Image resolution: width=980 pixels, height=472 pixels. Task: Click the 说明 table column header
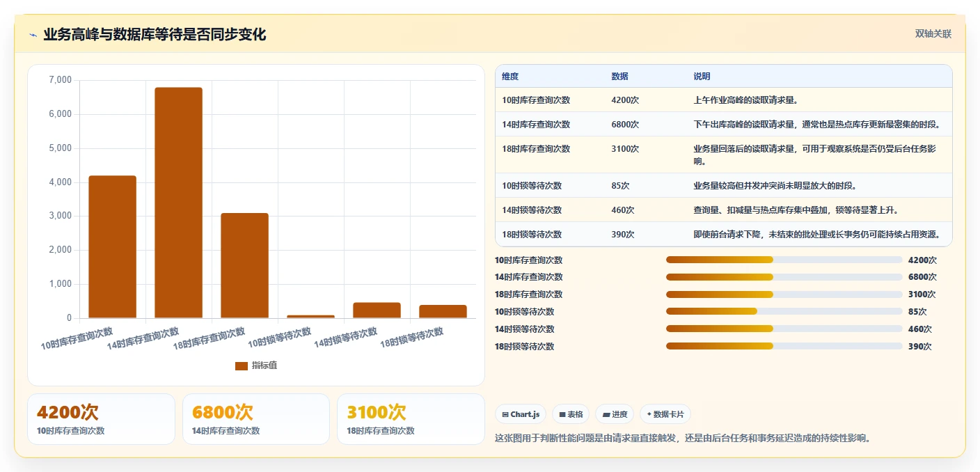tap(702, 77)
